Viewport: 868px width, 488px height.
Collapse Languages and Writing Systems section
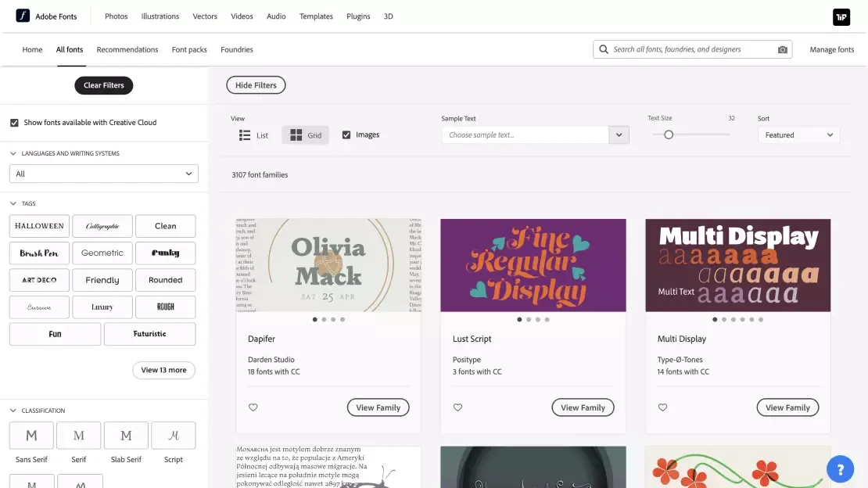[x=13, y=153]
